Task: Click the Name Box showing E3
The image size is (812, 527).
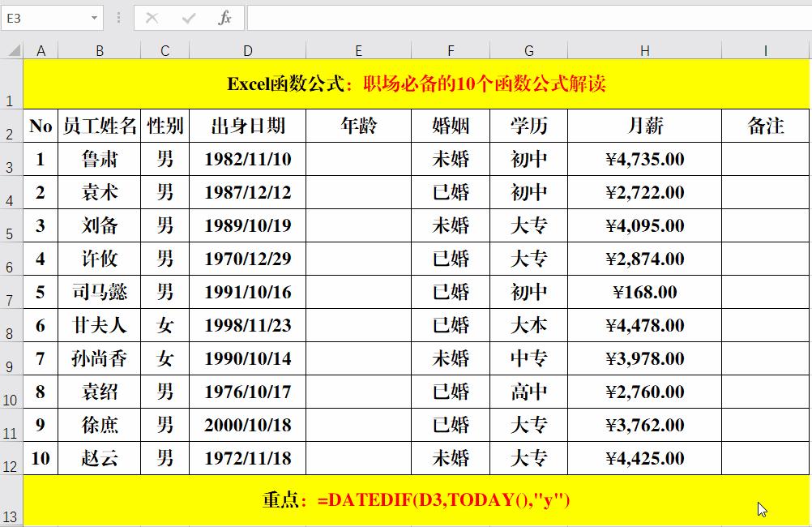Action: 41,19
